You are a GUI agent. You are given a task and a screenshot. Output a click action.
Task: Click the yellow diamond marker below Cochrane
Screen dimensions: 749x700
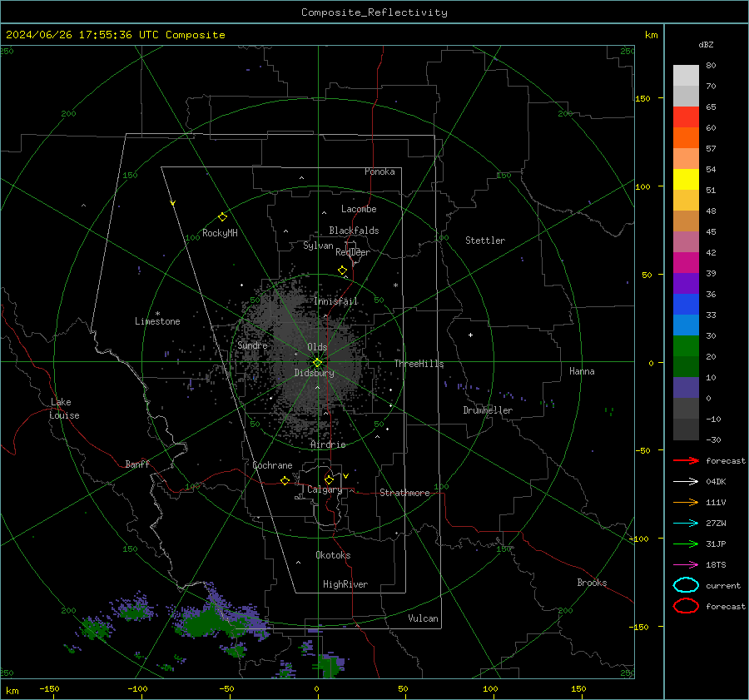(285, 481)
